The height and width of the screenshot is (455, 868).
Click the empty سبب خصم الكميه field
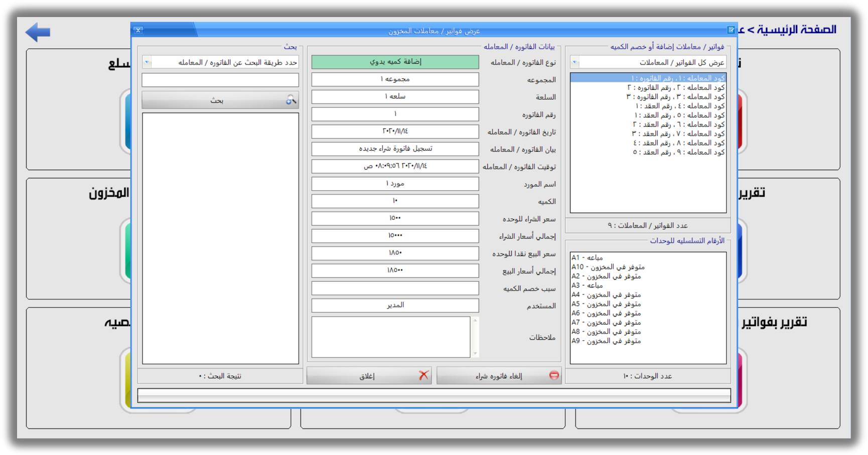coord(395,288)
